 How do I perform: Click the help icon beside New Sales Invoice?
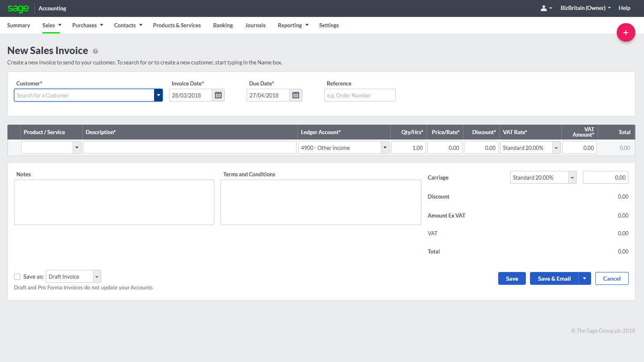coord(95,51)
